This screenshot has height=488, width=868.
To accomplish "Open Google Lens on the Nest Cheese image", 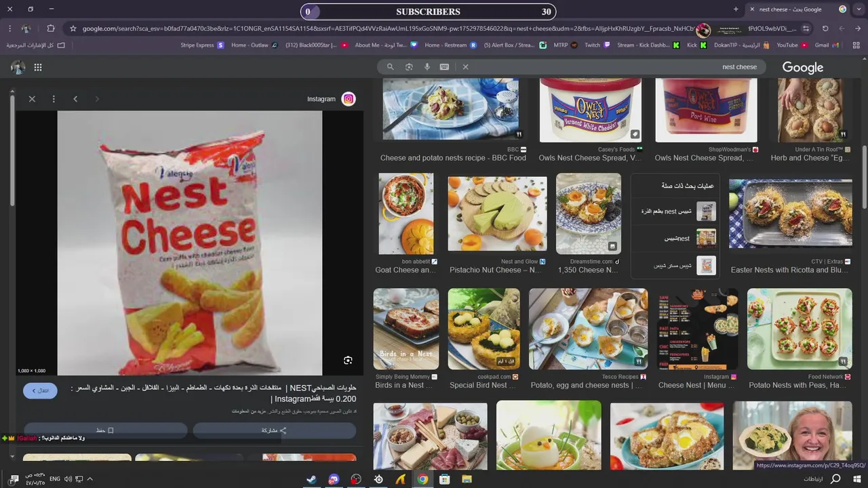I will (348, 361).
